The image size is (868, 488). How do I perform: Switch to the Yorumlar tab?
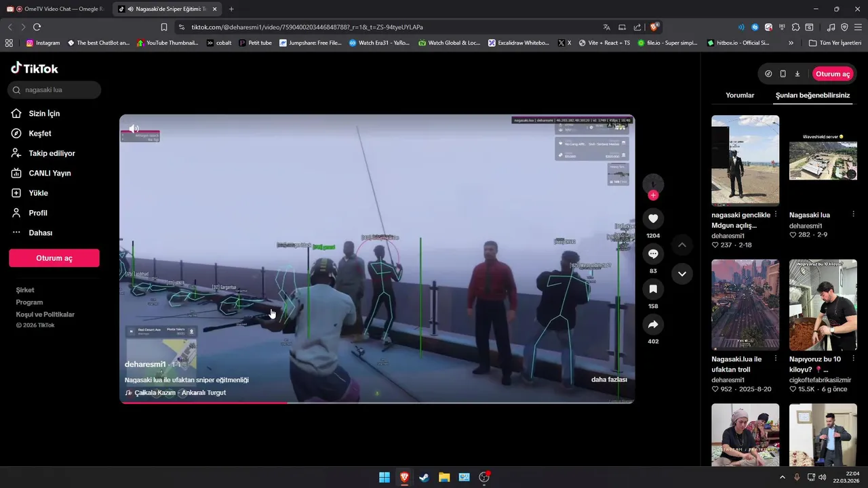pyautogui.click(x=740, y=96)
